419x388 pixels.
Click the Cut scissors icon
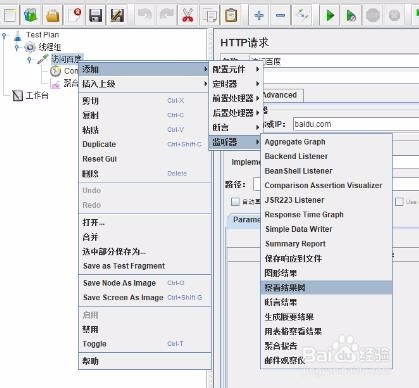pyautogui.click(x=188, y=15)
